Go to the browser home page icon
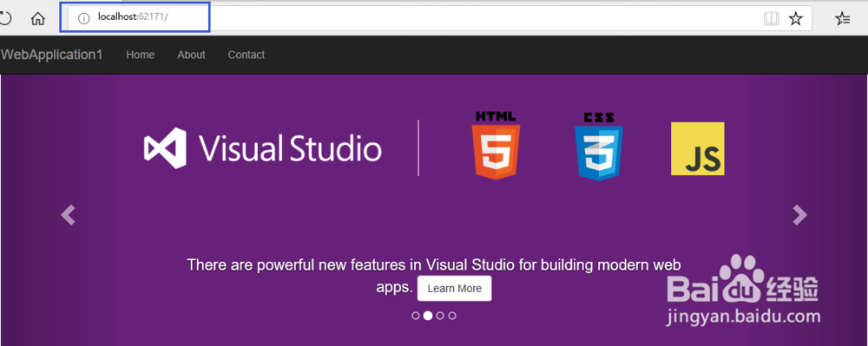Image resolution: width=868 pixels, height=346 pixels. [37, 19]
